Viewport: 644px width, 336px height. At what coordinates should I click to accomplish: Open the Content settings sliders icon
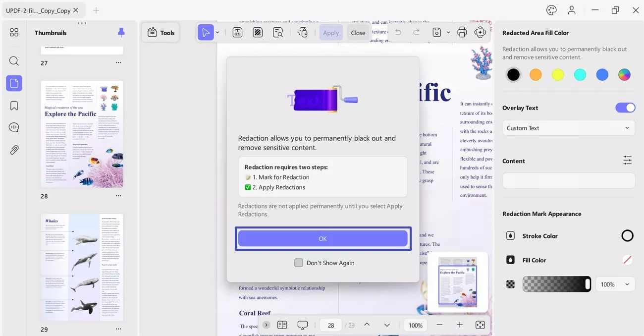pyautogui.click(x=628, y=161)
